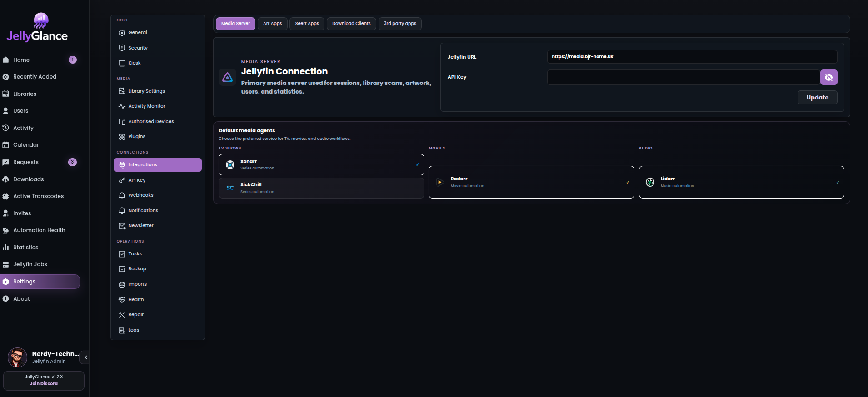Viewport: 868px width, 397px height.
Task: Go to Downloads page
Action: [x=40, y=179]
